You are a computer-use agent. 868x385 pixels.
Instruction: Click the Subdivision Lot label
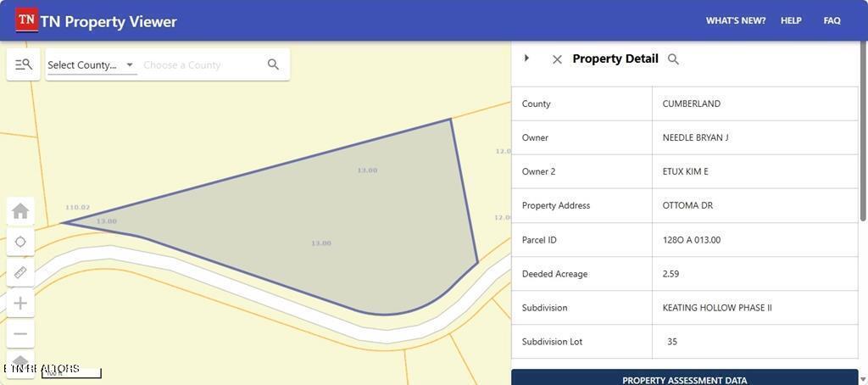[553, 341]
